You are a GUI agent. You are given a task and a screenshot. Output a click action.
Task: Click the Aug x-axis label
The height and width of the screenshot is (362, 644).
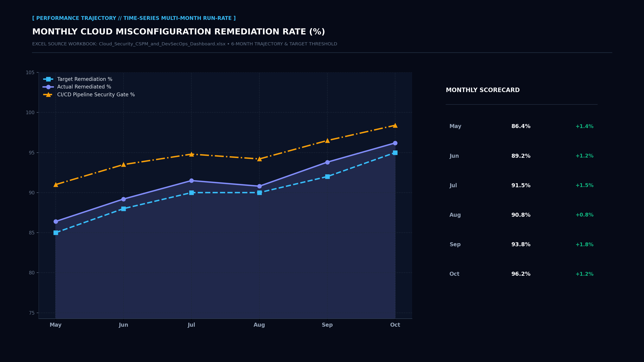coord(259,325)
